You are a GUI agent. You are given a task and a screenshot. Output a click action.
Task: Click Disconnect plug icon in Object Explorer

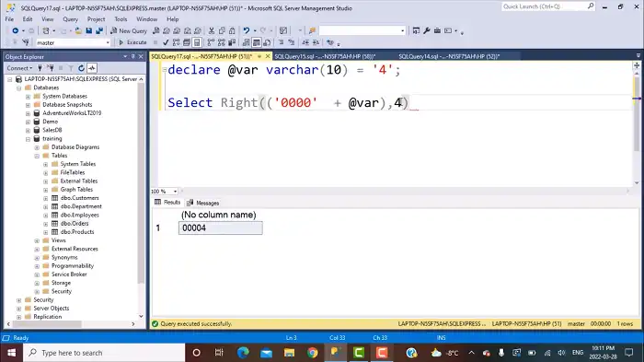click(x=51, y=68)
